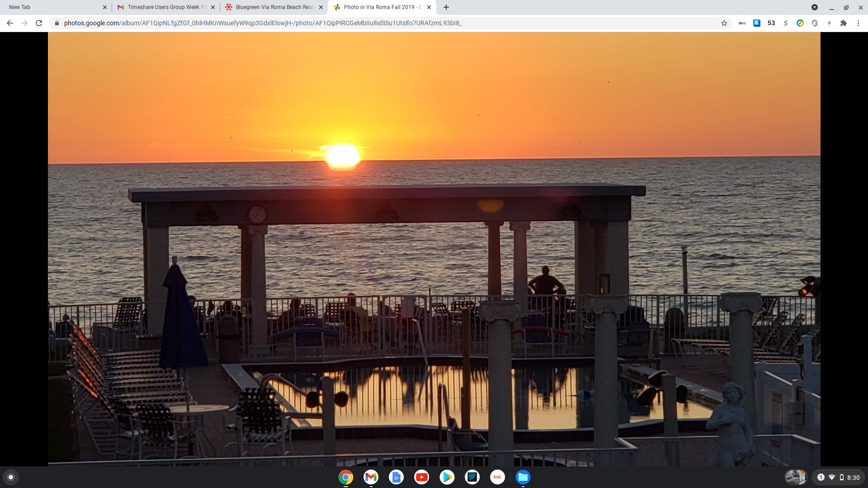Image resolution: width=868 pixels, height=488 pixels.
Task: Open Google Docs from the shelf
Action: (396, 477)
